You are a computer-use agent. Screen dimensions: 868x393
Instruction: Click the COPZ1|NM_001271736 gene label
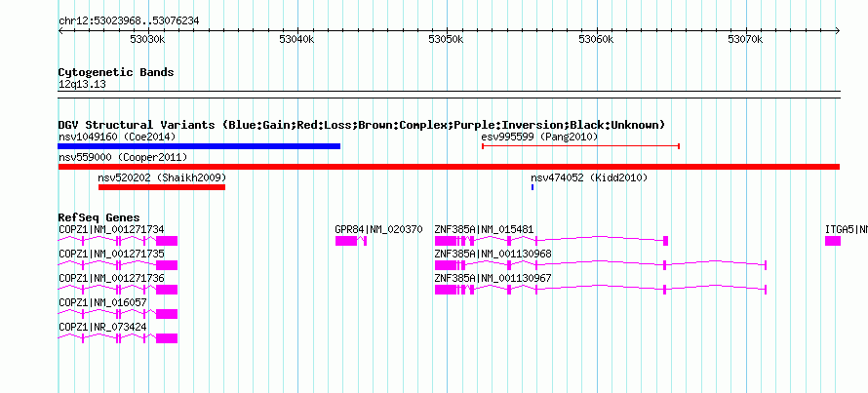111,279
